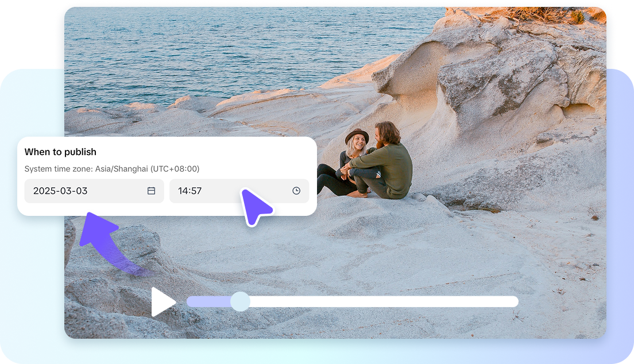Click the 'When to publish' heading
The height and width of the screenshot is (364, 634).
60,152
